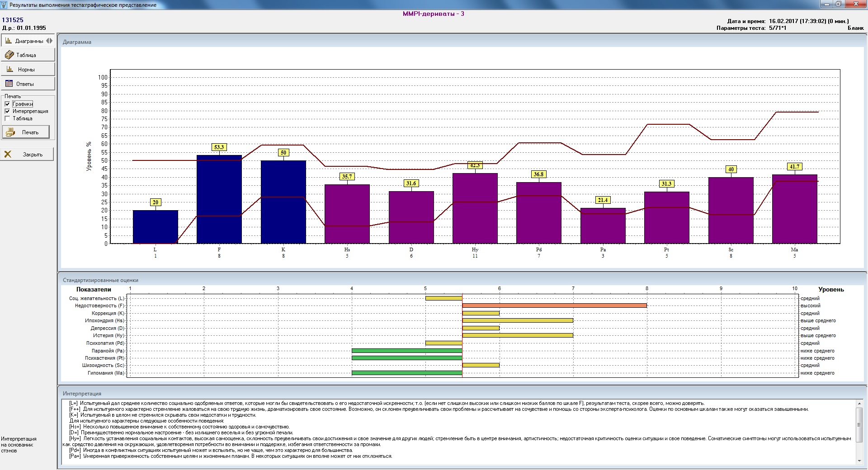
Task: Enable the Таблица print checkbox
Action: pos(7,118)
